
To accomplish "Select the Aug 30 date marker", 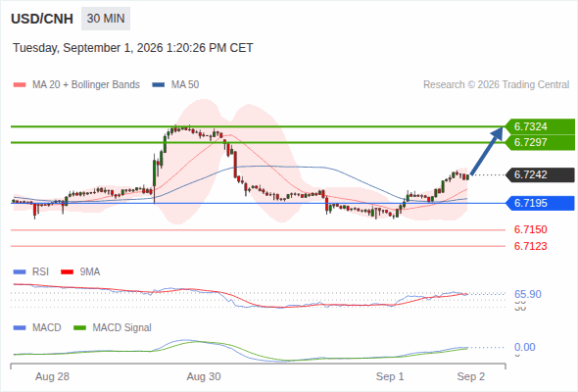I will pos(204,376).
